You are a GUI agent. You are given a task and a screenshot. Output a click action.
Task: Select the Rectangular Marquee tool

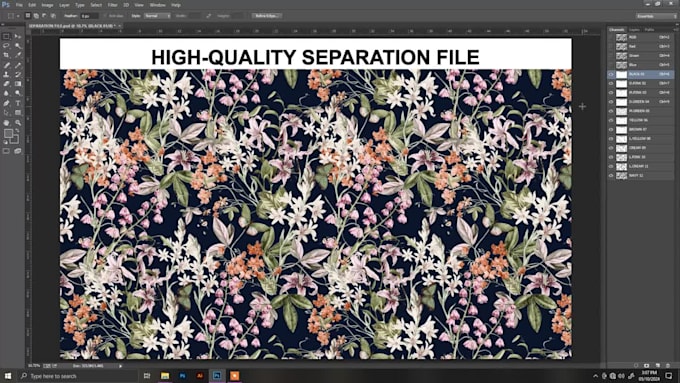tap(7, 36)
